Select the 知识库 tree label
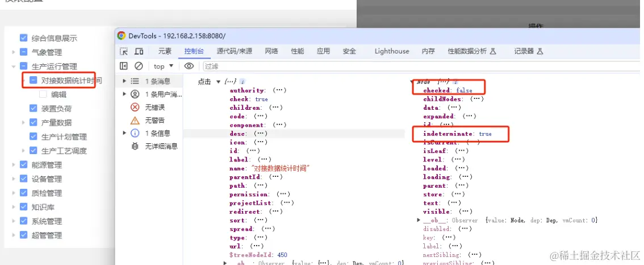The height and width of the screenshot is (265, 644). click(43, 207)
